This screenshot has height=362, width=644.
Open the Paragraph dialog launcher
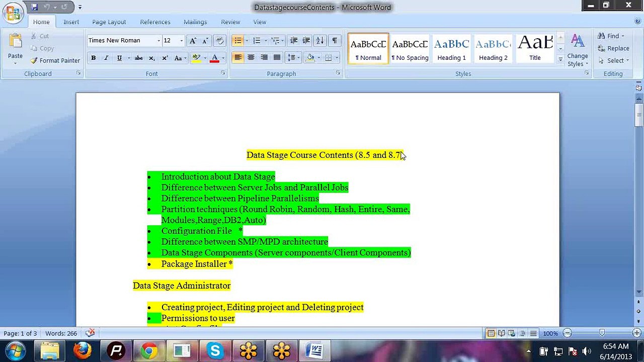[x=338, y=73]
